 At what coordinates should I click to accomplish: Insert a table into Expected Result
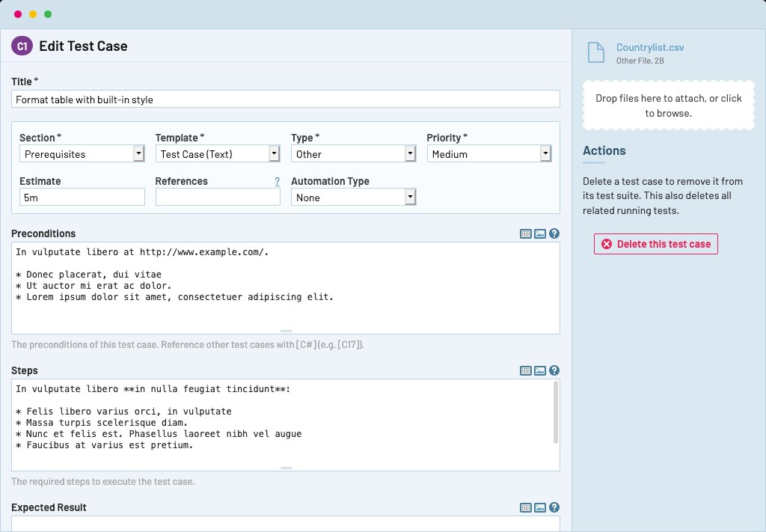(525, 507)
